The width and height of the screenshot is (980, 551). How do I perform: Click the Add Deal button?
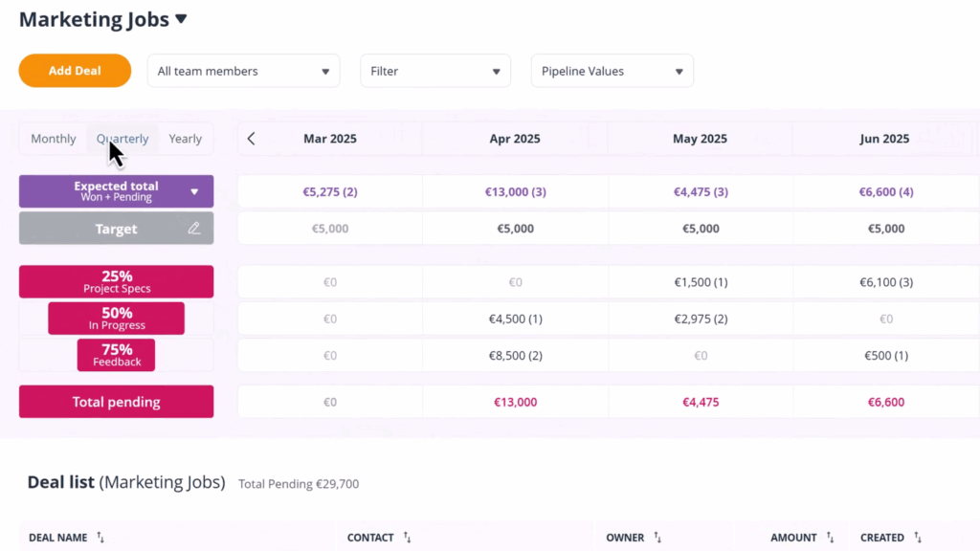[74, 70]
